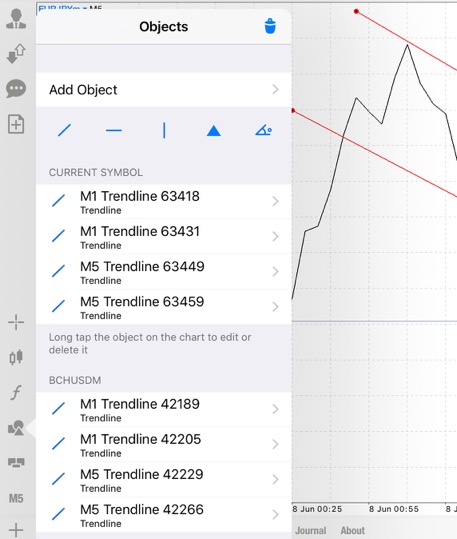Select the M5 timeframe button in the sidebar

[16, 498]
